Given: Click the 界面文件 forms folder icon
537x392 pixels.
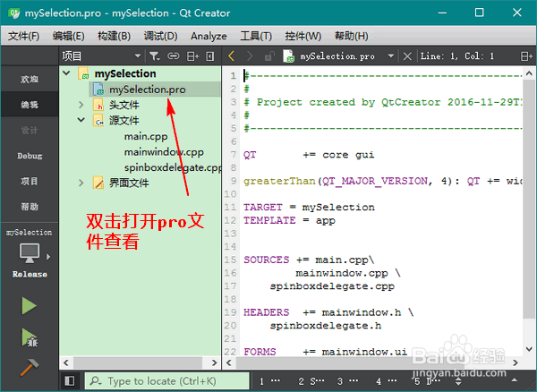Looking at the screenshot, I should 98,183.
